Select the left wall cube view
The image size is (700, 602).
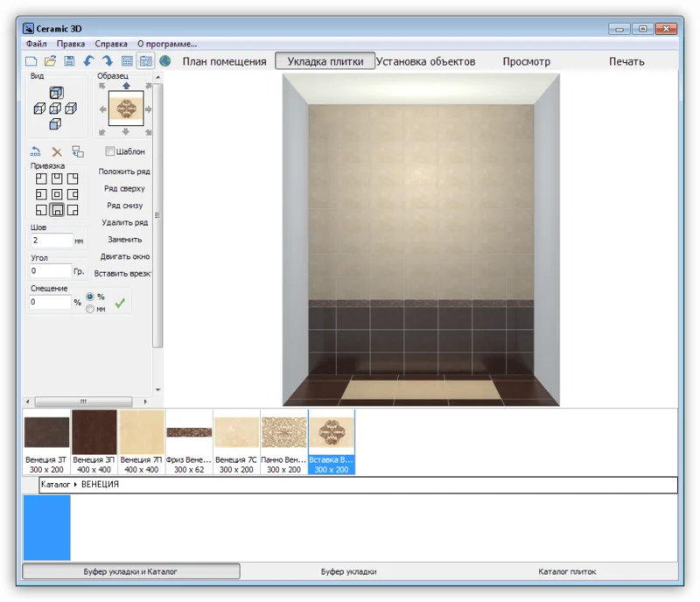pyautogui.click(x=39, y=108)
